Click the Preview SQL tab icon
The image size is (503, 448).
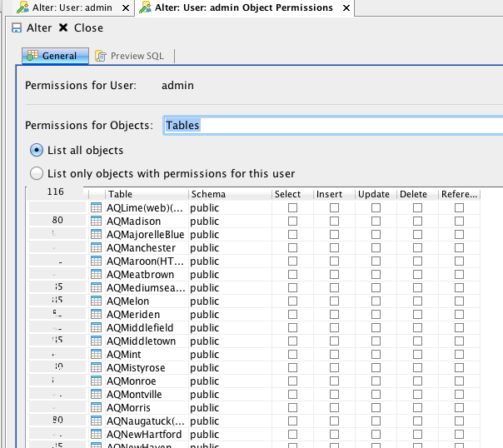click(x=101, y=56)
